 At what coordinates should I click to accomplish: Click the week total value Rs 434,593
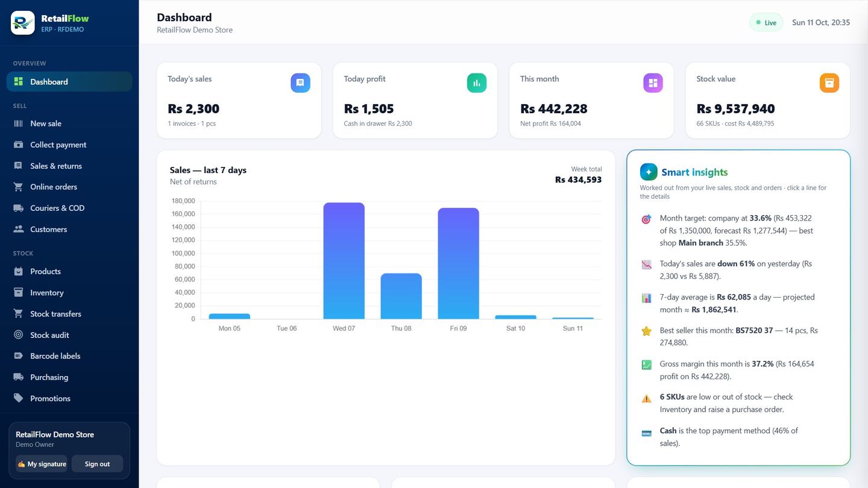tap(579, 180)
